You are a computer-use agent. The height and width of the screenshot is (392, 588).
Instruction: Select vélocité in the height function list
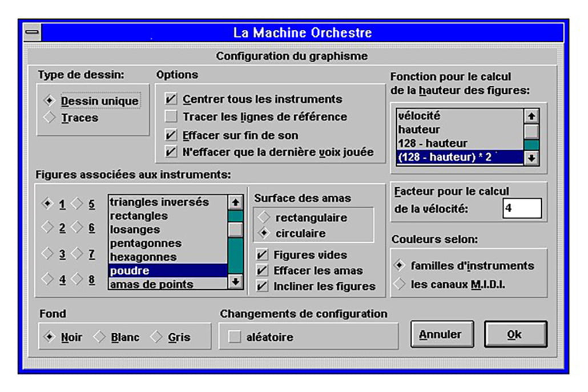click(460, 116)
